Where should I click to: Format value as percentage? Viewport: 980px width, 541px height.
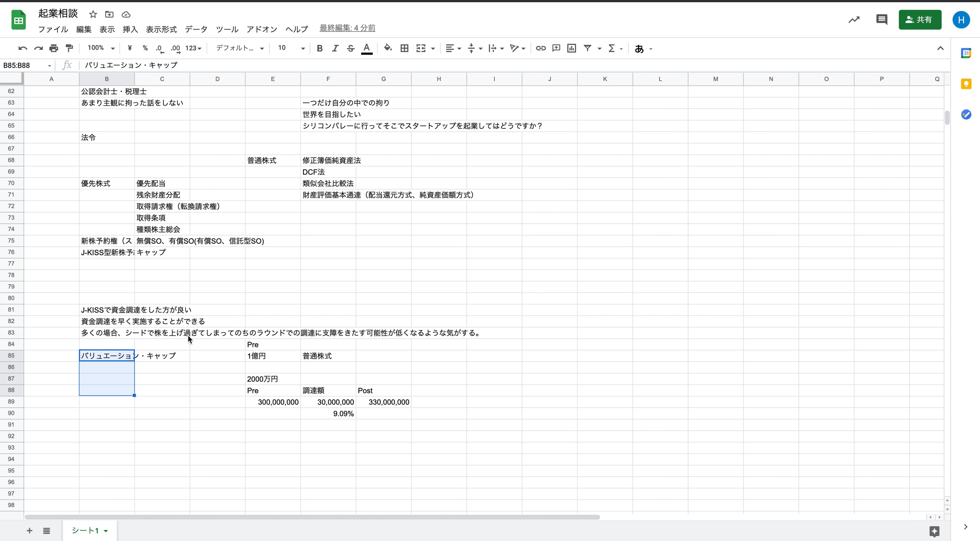[x=145, y=48]
